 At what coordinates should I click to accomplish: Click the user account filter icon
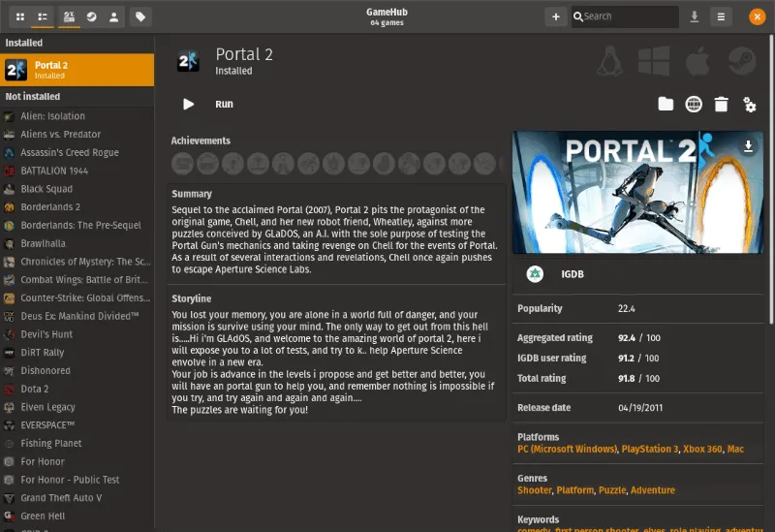tap(114, 16)
